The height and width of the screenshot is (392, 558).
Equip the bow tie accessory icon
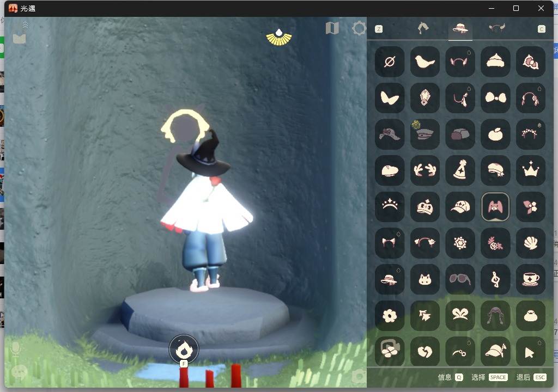point(495,98)
